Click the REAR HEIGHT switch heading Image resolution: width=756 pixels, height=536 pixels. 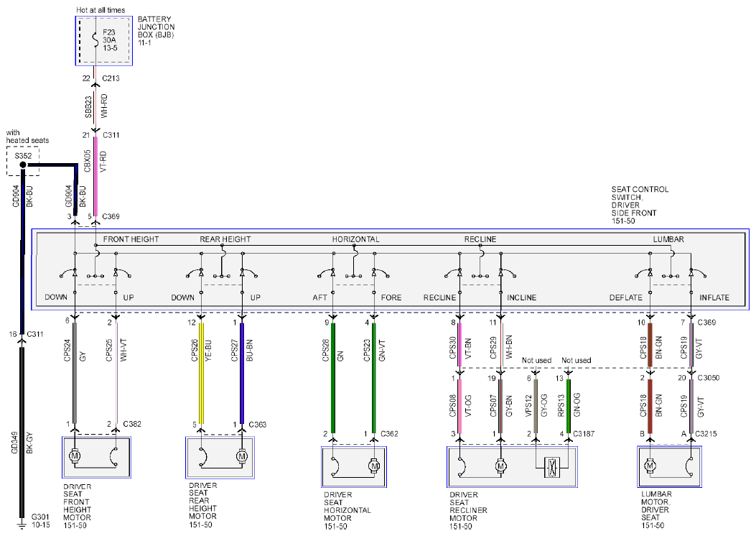(x=225, y=239)
